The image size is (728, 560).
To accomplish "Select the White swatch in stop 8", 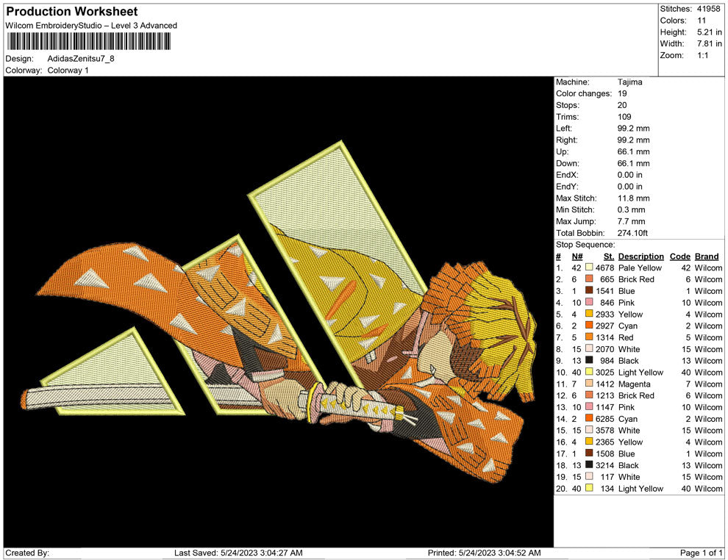I will point(589,349).
